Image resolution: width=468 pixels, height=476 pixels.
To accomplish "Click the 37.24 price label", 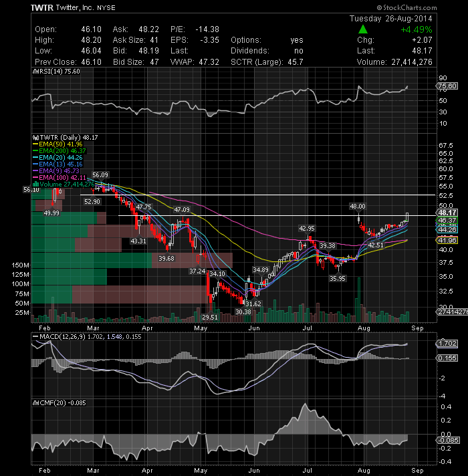I will click(x=197, y=271).
